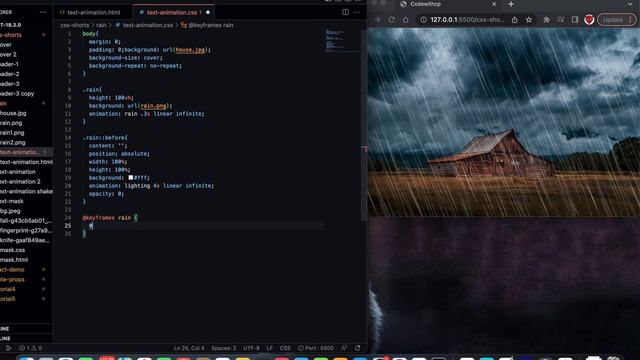
Task: Click the browser home icon
Action: click(x=406, y=20)
